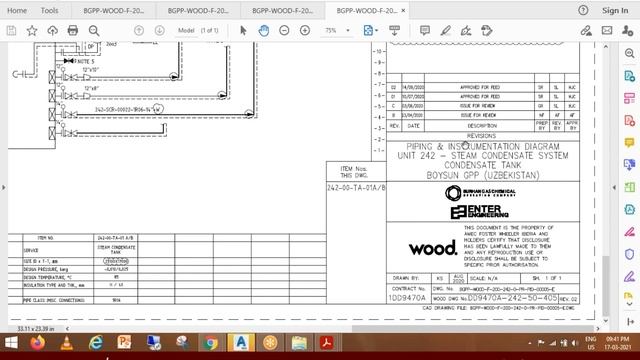Click the vertical scrollbar thumb
Viewport: 640px width, 360px height.
pyautogui.click(x=606, y=285)
